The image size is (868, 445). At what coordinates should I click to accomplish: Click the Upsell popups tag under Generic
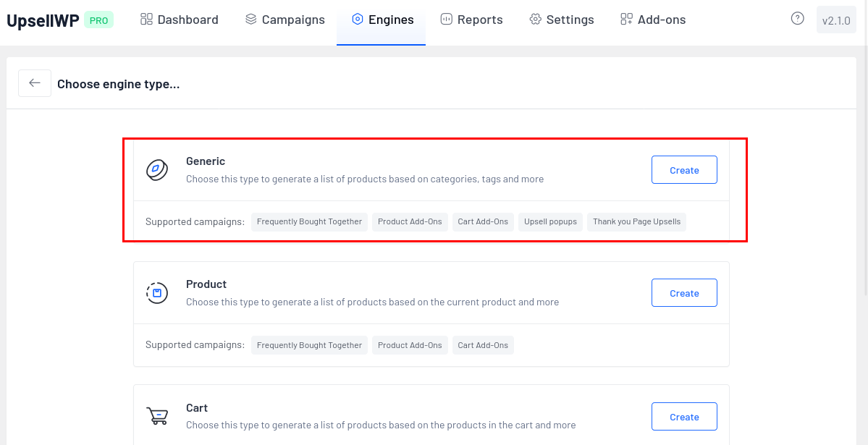[x=550, y=221]
